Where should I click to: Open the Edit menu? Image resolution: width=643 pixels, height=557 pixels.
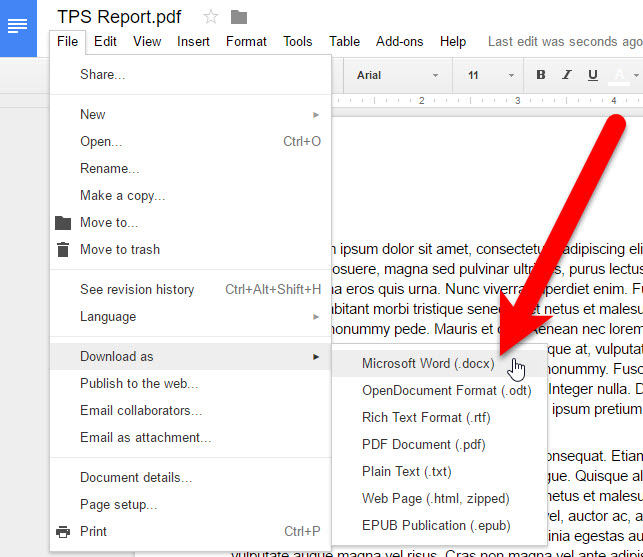coord(105,42)
